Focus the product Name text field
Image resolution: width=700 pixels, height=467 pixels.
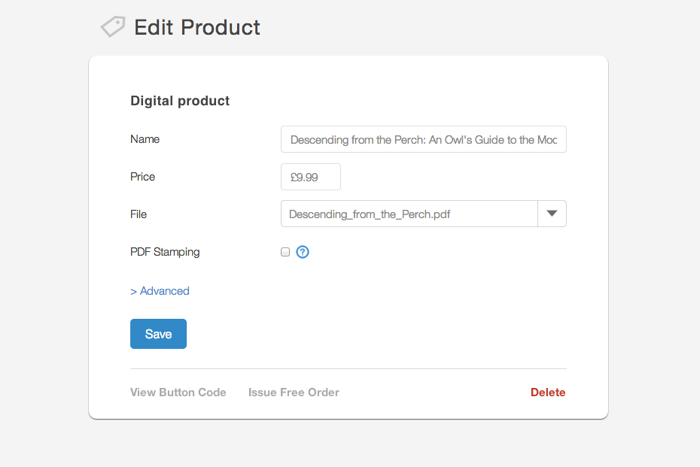(x=423, y=140)
